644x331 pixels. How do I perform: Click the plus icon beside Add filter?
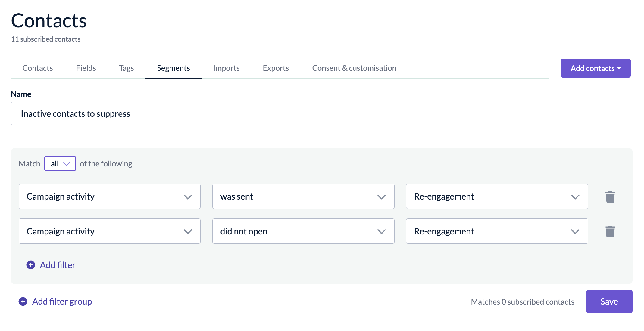(31, 265)
